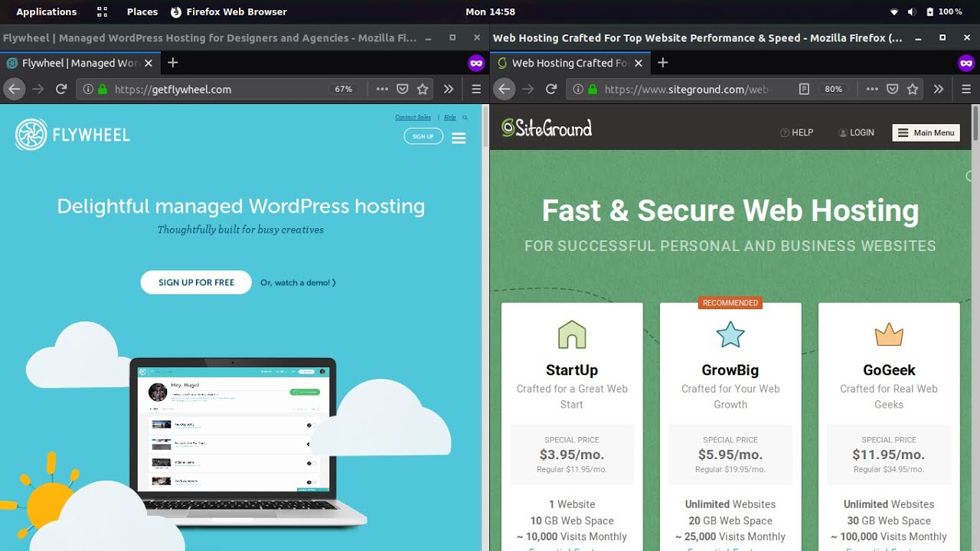The height and width of the screenshot is (551, 980).
Task: Open SiteGround Main Menu
Action: pyautogui.click(x=926, y=132)
